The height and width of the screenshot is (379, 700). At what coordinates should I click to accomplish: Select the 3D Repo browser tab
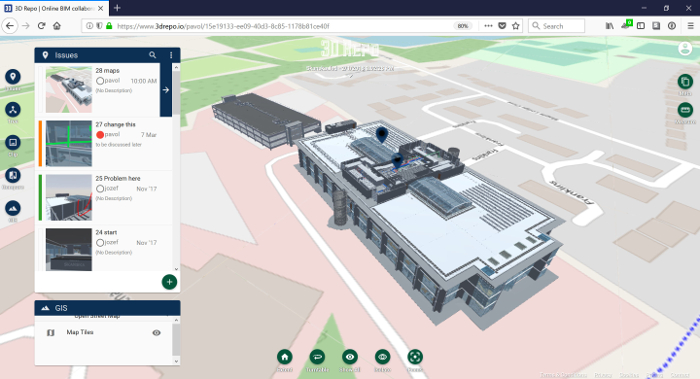click(54, 8)
